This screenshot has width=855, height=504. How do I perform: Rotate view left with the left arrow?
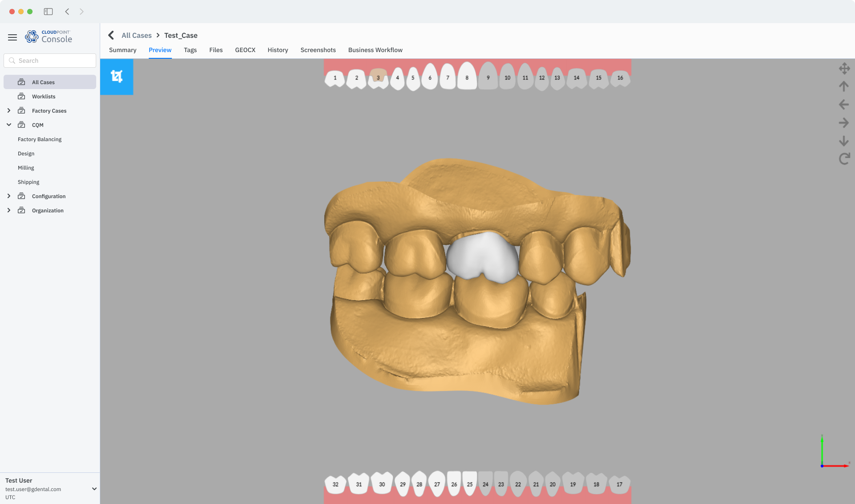point(844,105)
